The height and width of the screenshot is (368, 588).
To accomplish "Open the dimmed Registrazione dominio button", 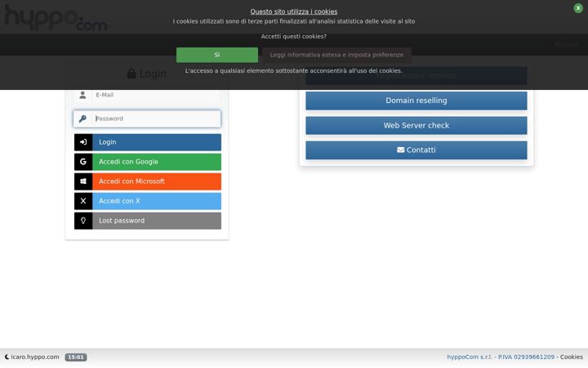I will coord(416,76).
